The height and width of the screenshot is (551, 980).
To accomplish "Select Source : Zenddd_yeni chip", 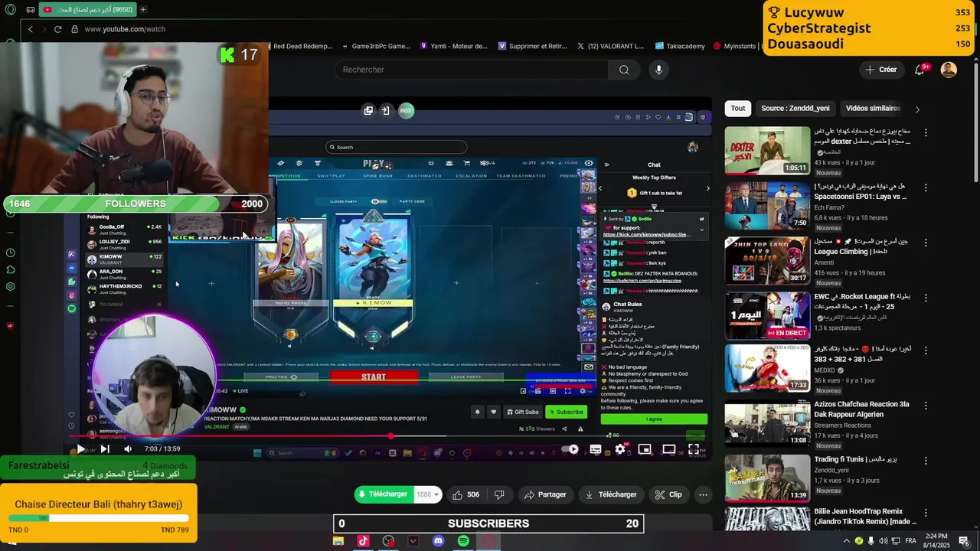I will [x=795, y=108].
